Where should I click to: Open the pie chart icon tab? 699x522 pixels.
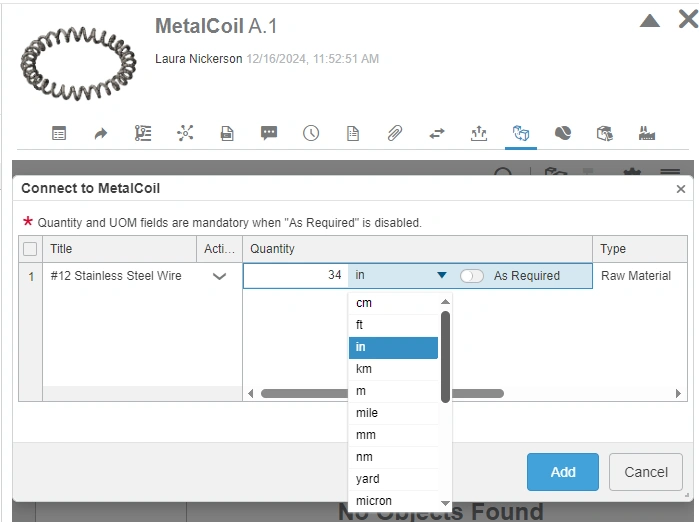tap(563, 133)
